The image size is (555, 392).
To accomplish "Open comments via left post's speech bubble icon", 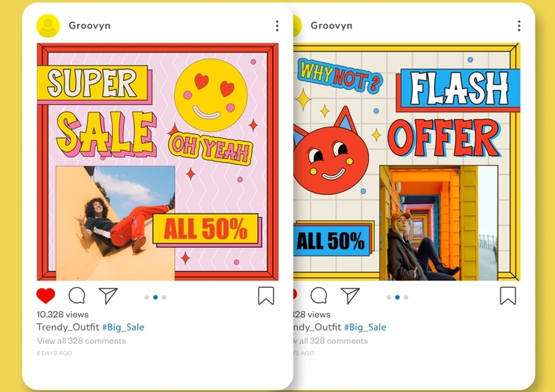I will tap(76, 296).
